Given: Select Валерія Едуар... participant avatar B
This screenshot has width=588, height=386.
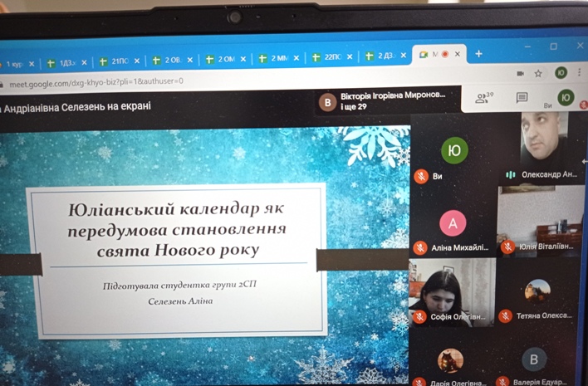Looking at the screenshot, I should point(534,359).
